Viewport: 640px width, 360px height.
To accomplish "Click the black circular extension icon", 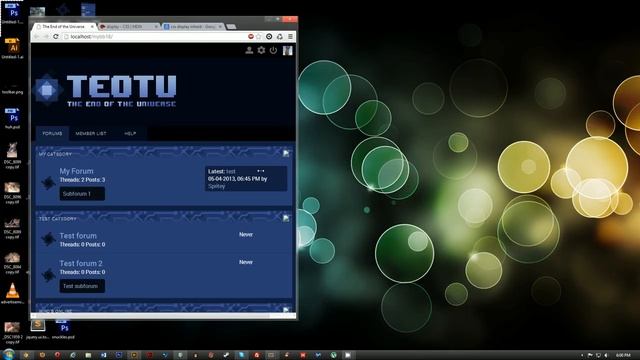I will pyautogui.click(x=269, y=37).
